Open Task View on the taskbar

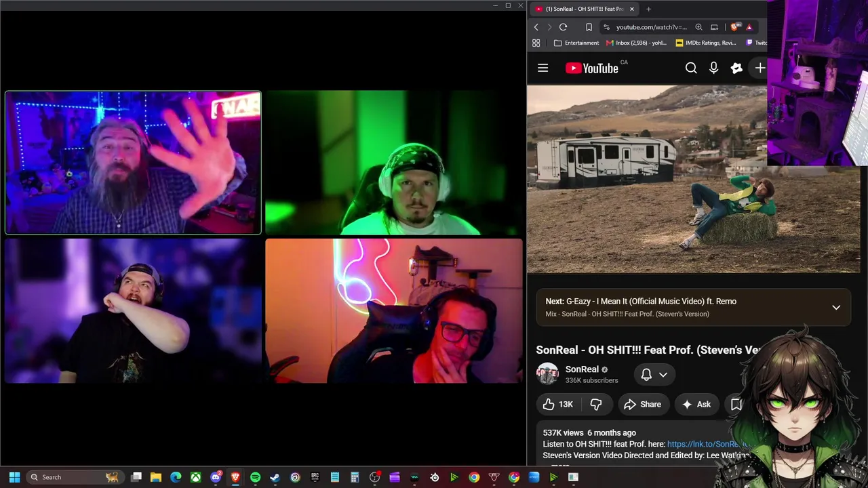click(x=136, y=477)
